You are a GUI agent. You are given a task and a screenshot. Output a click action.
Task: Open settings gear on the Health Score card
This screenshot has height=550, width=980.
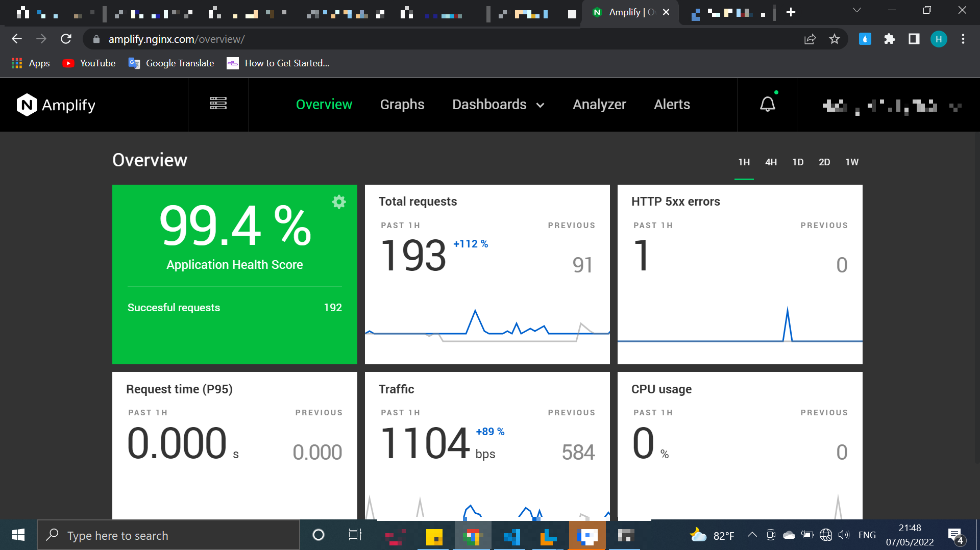click(x=339, y=202)
